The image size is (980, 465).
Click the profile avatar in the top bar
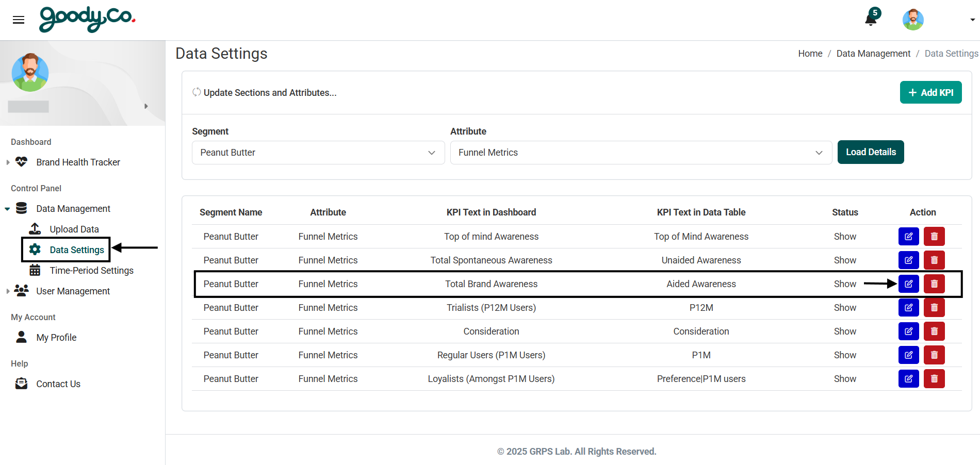(912, 19)
